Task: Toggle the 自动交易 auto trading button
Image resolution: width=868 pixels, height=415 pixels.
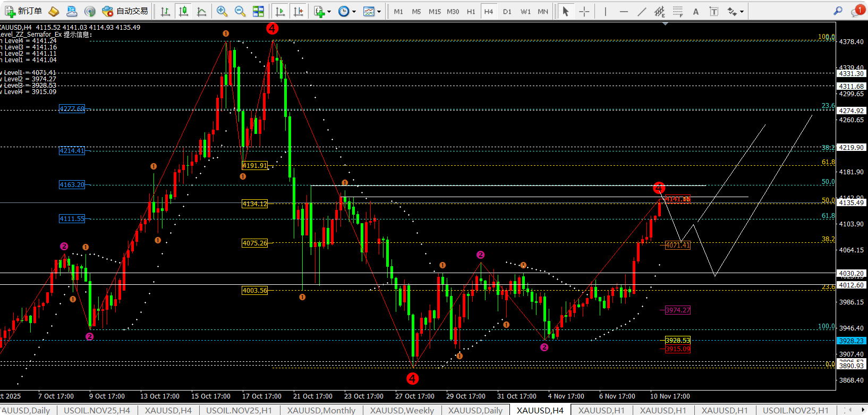Action: click(x=125, y=11)
